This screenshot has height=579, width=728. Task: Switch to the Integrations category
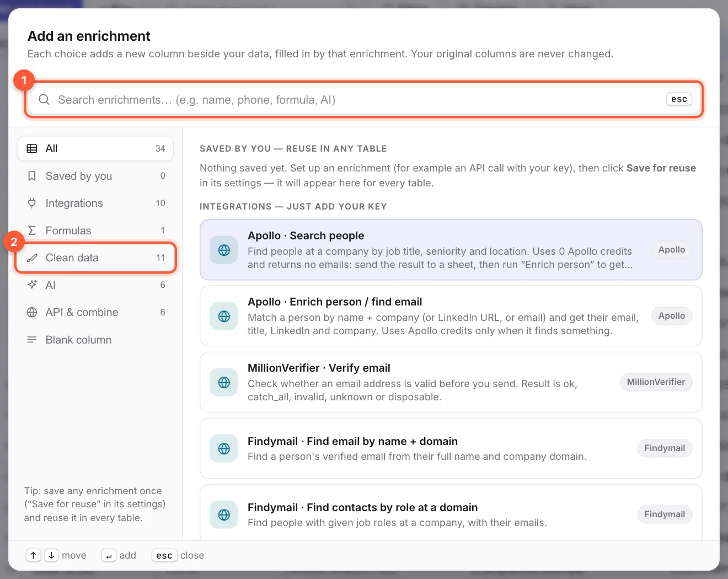[95, 203]
